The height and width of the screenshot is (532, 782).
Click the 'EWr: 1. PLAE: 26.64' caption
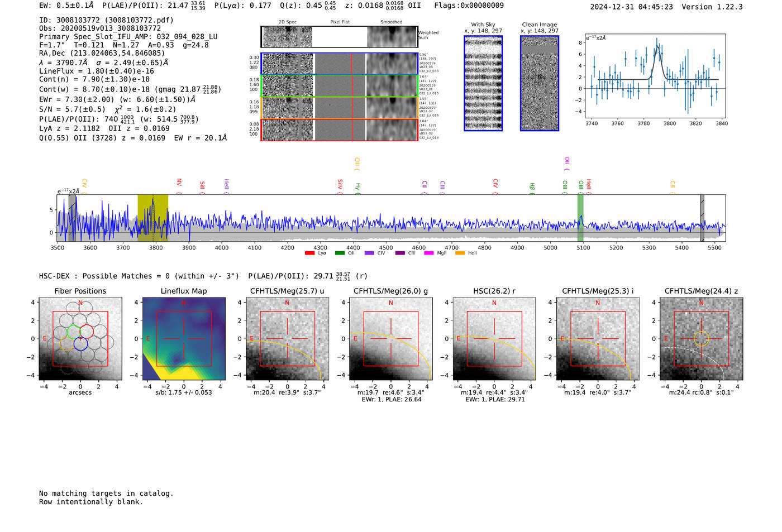pos(392,400)
